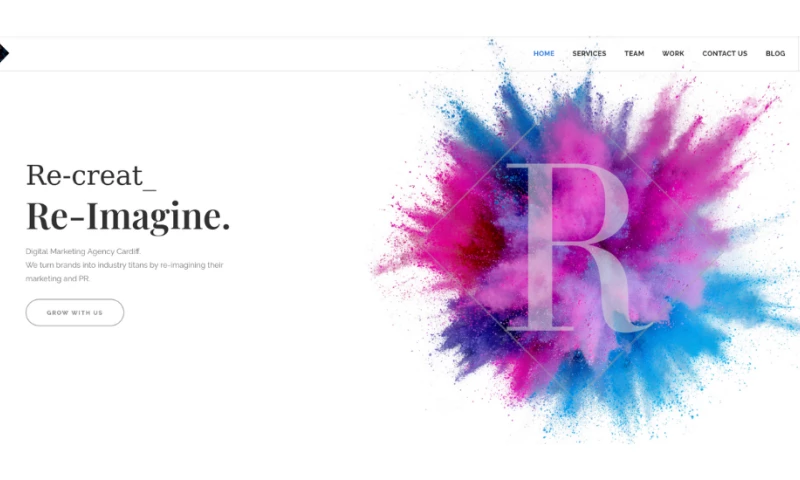
Task: Visit the BLOG page
Action: click(x=775, y=54)
